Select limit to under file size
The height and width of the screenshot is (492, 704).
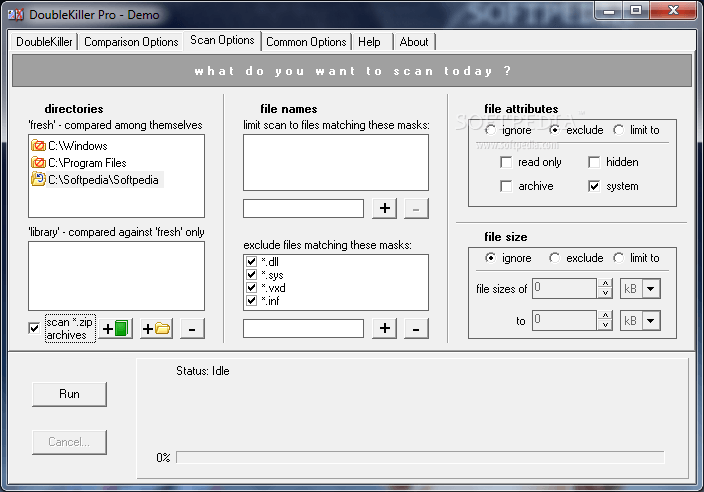point(619,258)
